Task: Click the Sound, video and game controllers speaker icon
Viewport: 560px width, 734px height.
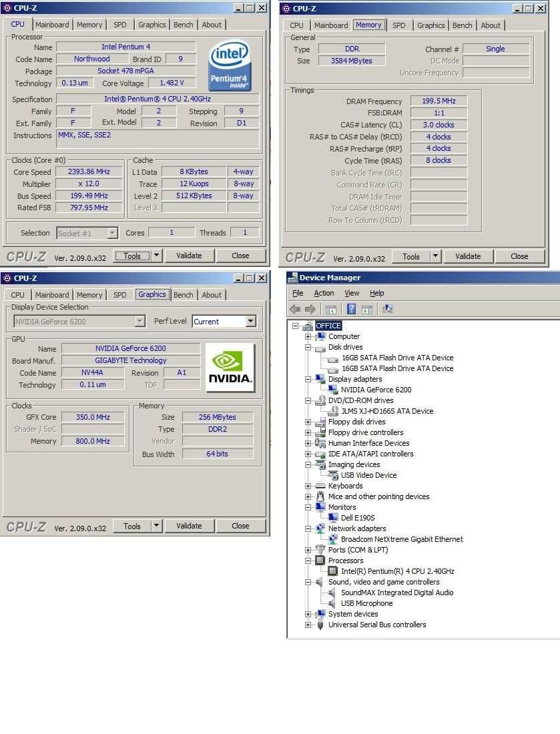Action: pyautogui.click(x=320, y=582)
